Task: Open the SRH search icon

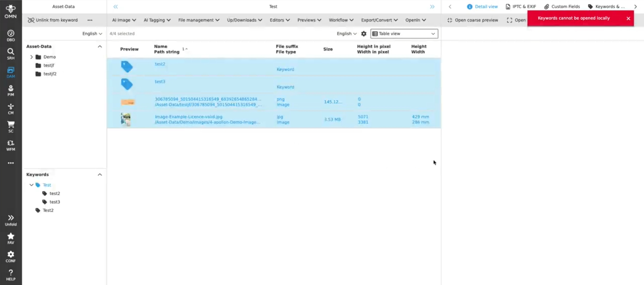Action: pos(11,54)
